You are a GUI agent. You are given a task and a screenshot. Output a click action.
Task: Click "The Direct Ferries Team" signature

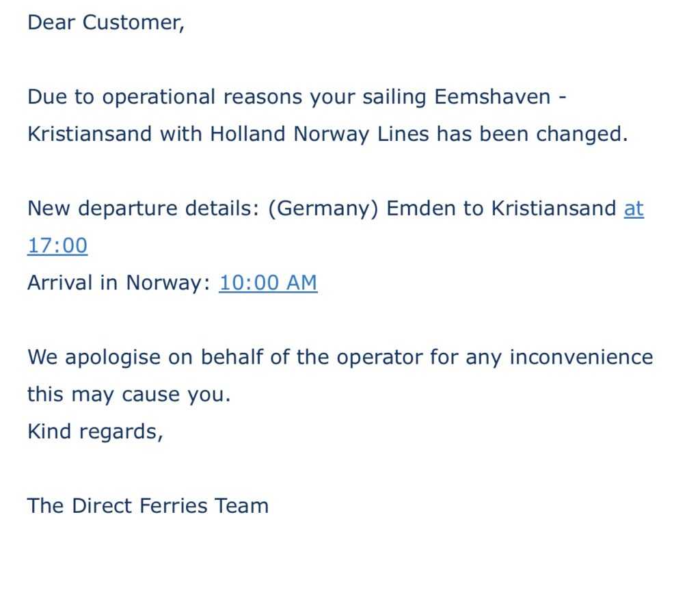click(x=148, y=505)
